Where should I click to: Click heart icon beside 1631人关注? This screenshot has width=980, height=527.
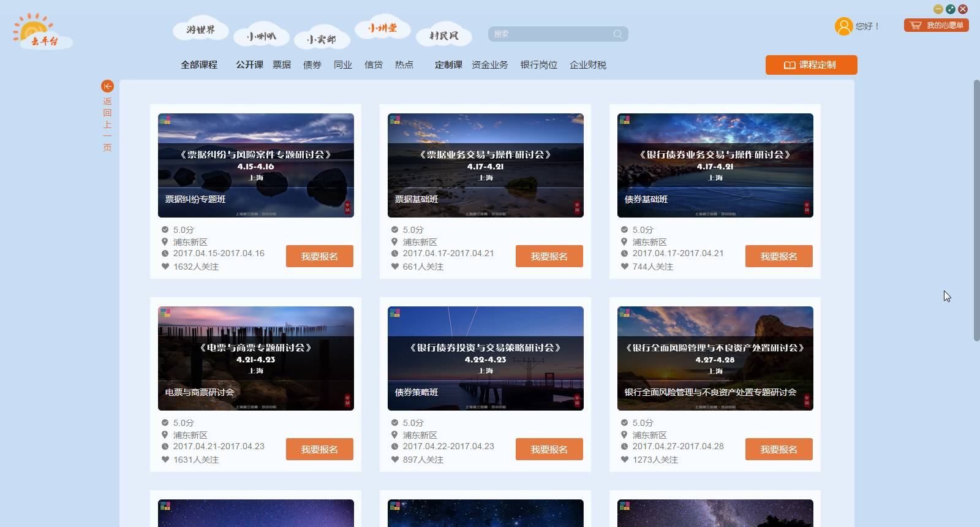(165, 460)
